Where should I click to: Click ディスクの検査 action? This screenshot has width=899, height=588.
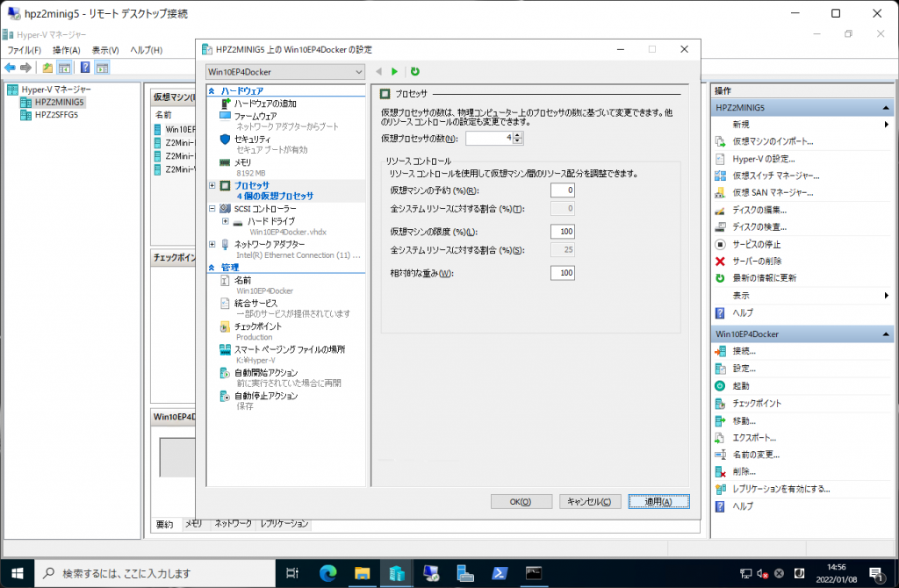coord(759,227)
